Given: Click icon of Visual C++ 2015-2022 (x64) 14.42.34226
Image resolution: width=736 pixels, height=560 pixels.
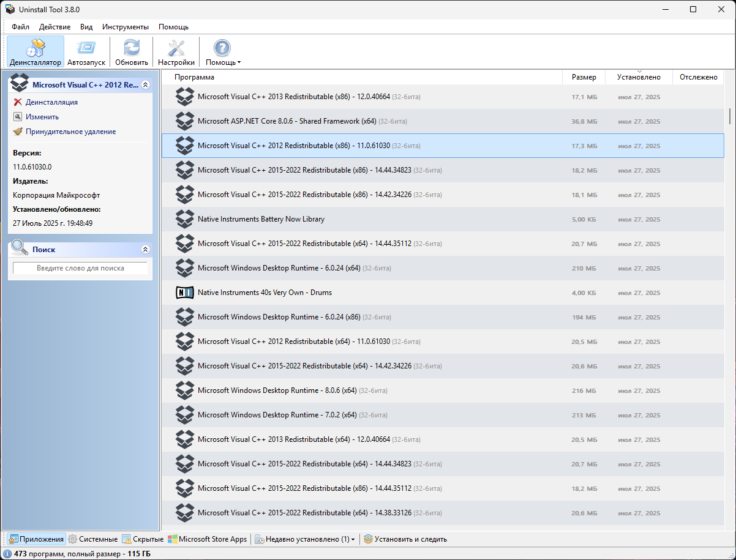Looking at the screenshot, I should click(184, 366).
